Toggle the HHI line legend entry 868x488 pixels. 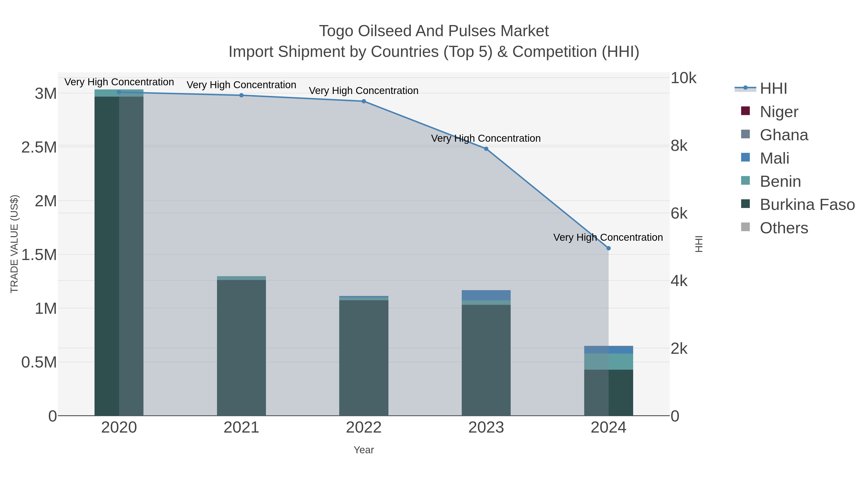click(x=761, y=89)
